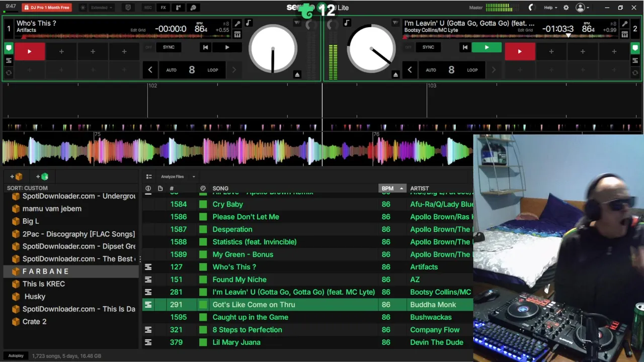The width and height of the screenshot is (644, 362).
Task: Open the Extended view mode dropdown
Action: coord(101,8)
